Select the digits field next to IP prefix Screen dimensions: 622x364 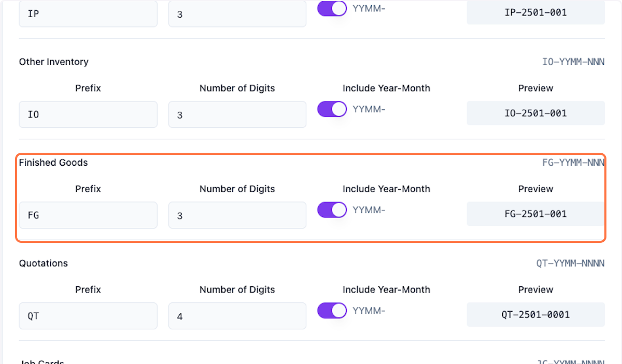237,14
